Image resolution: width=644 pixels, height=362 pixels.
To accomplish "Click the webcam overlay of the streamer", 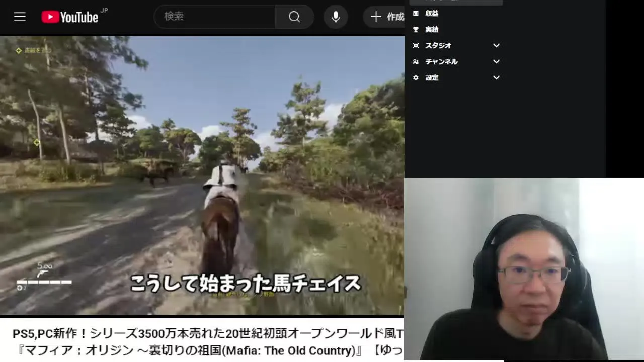I will [x=524, y=269].
